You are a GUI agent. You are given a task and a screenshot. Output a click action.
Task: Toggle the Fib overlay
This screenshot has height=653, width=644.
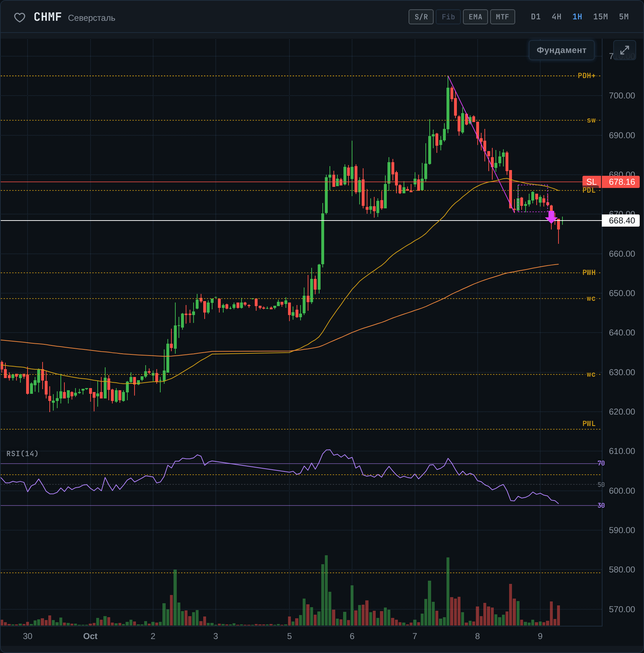448,17
